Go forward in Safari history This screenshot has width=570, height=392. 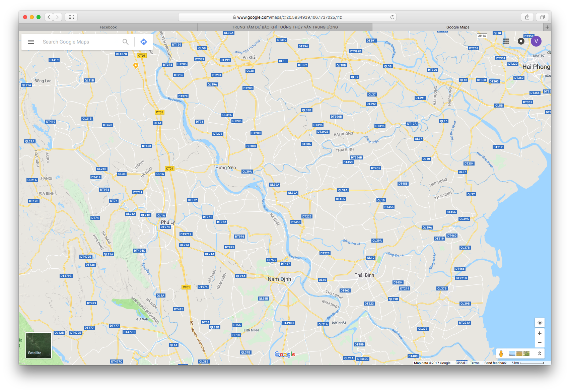(58, 17)
